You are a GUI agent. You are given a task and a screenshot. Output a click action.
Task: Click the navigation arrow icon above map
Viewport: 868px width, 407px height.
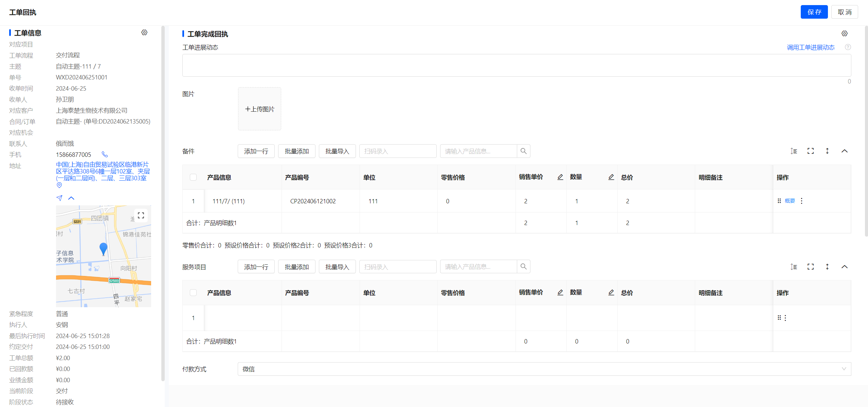pyautogui.click(x=59, y=198)
